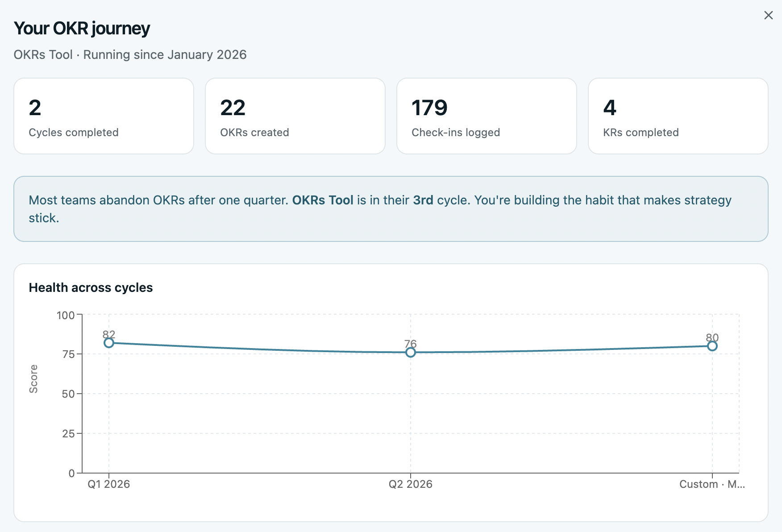Screen dimensions: 782x532
Task: Click the Q2 2026 data point at 76
Action: tap(411, 352)
